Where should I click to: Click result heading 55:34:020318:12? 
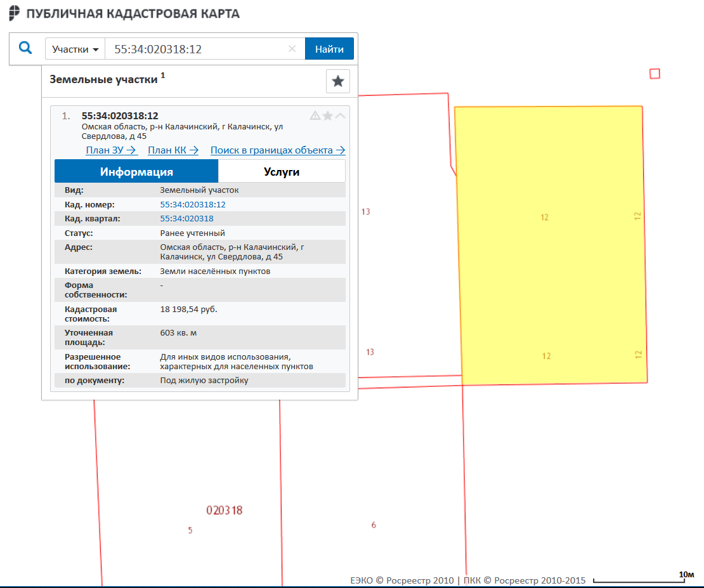coord(120,116)
